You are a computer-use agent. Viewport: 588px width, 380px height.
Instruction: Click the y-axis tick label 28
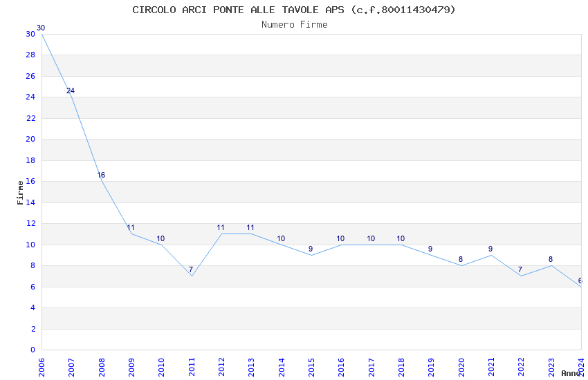point(30,55)
